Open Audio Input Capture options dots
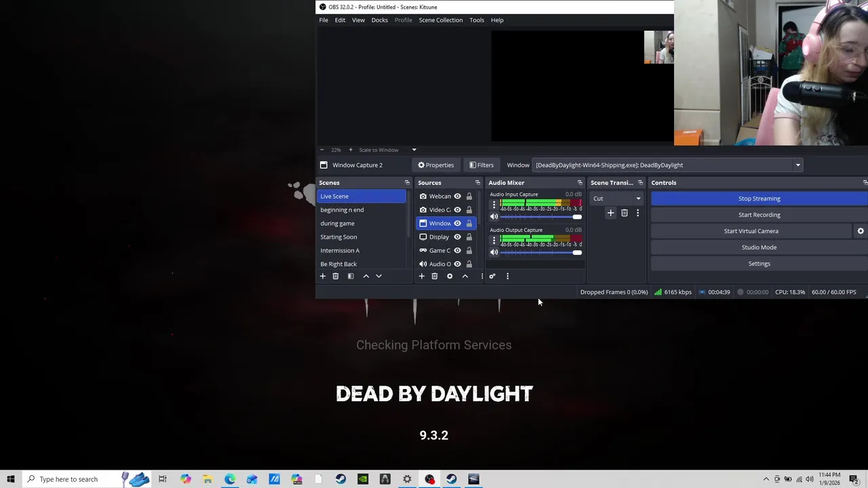The height and width of the screenshot is (488, 868). tap(494, 204)
